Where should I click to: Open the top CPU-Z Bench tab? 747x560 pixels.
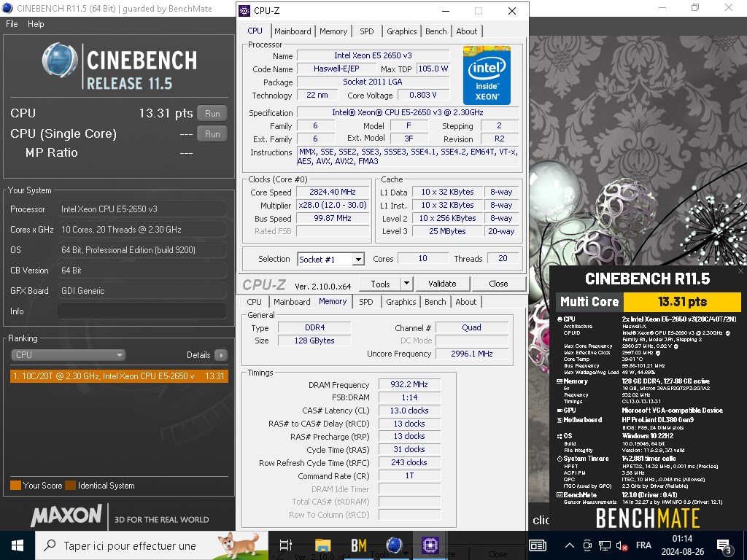(x=436, y=31)
